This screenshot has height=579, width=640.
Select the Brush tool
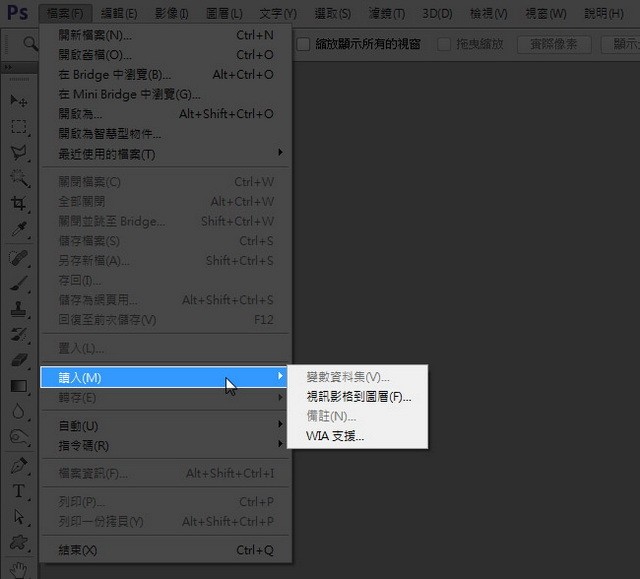tap(19, 283)
